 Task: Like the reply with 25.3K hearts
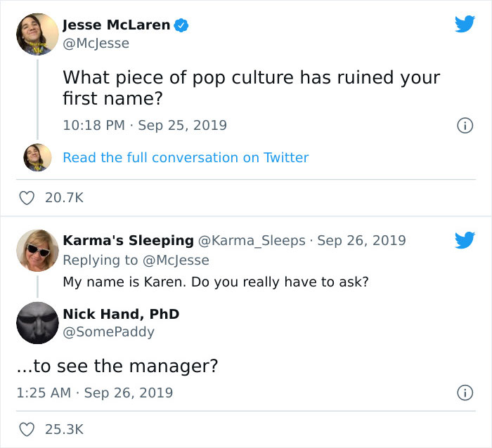[26, 428]
